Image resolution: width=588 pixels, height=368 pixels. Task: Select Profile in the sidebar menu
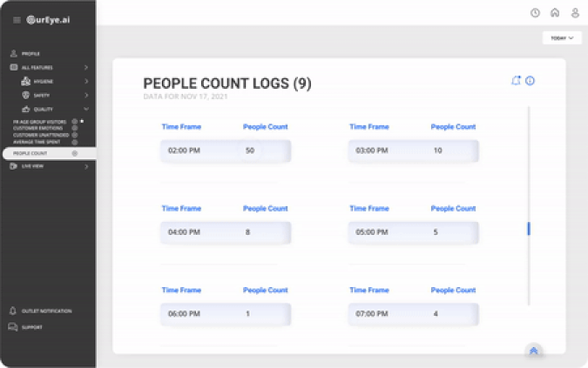click(x=30, y=54)
